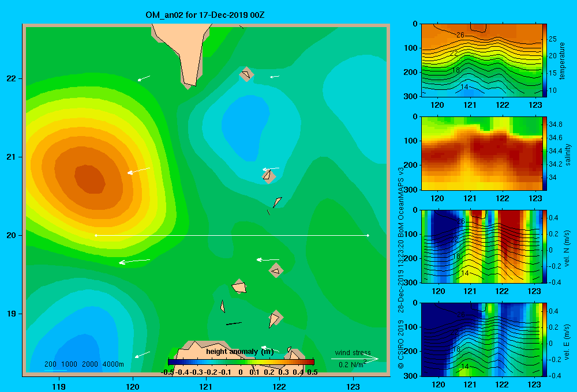Viewport: 577px width, 392px height.
Task: Click the '0.5' tick on height anomaly bar
Action: (x=312, y=372)
